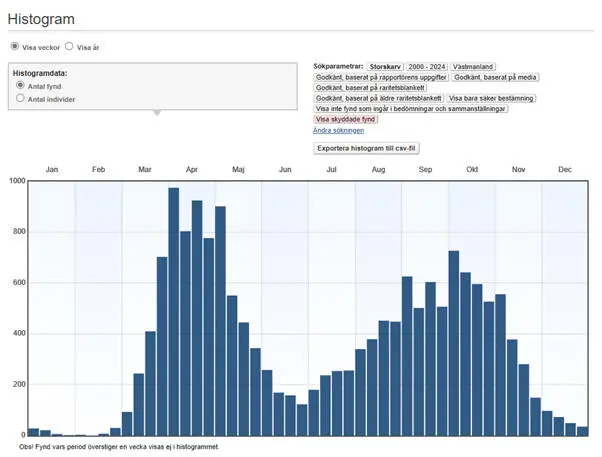Image resolution: width=602 pixels, height=457 pixels.
Task: Click 'Visa inte fynd som ingår i bedömningar' tag
Action: point(411,108)
